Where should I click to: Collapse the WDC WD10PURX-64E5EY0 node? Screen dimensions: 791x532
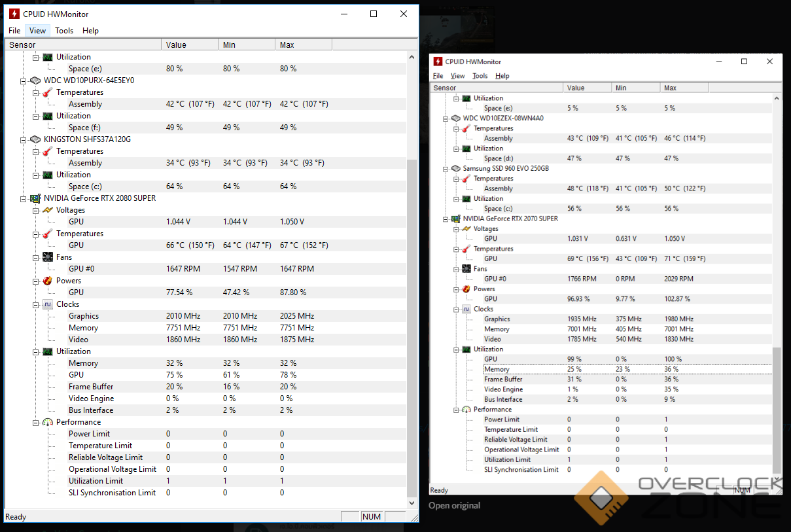[24, 80]
